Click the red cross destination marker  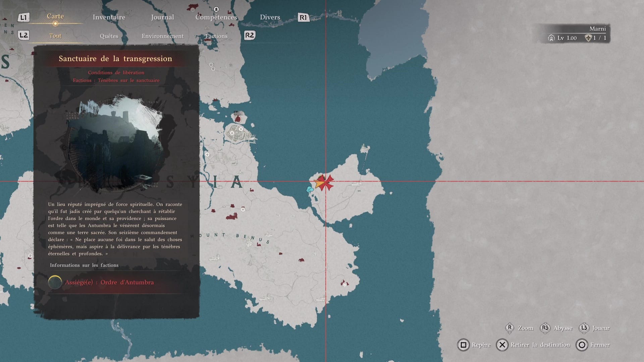[x=325, y=182]
